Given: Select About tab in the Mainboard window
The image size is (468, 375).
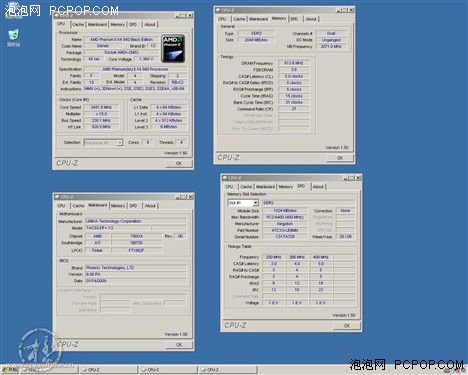Looking at the screenshot, I should pyautogui.click(x=150, y=206).
